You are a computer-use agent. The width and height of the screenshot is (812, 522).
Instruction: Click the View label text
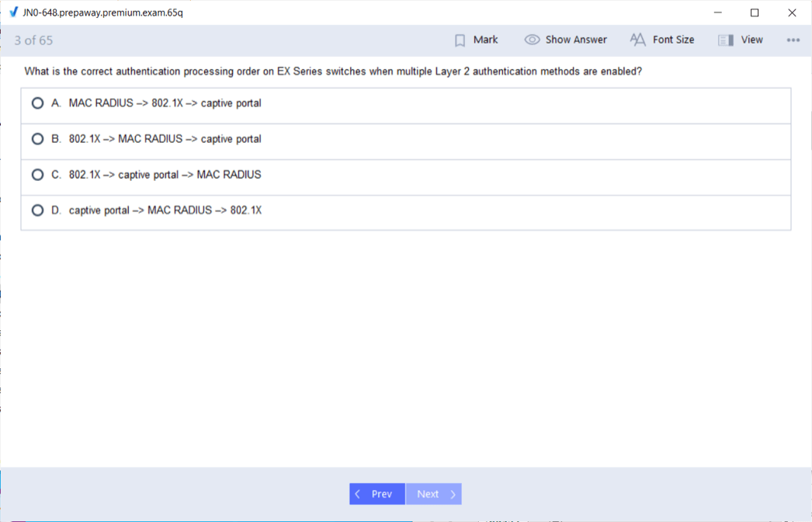click(751, 40)
